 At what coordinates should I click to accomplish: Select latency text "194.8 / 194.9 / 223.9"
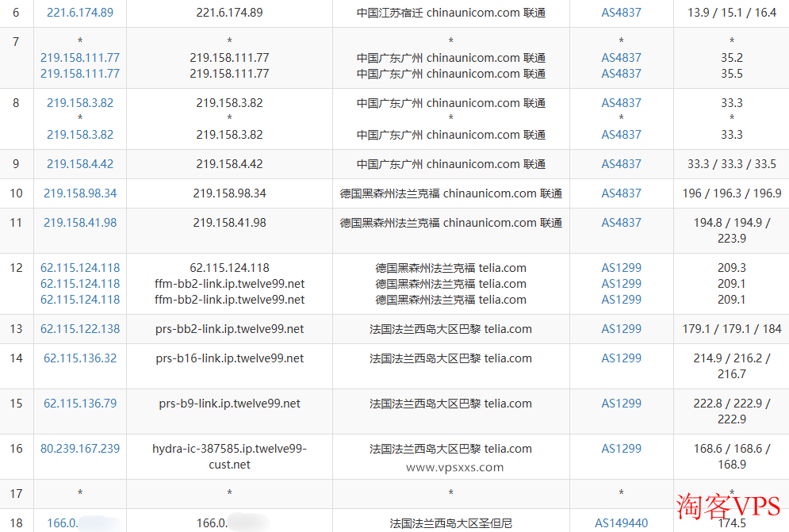point(732,231)
